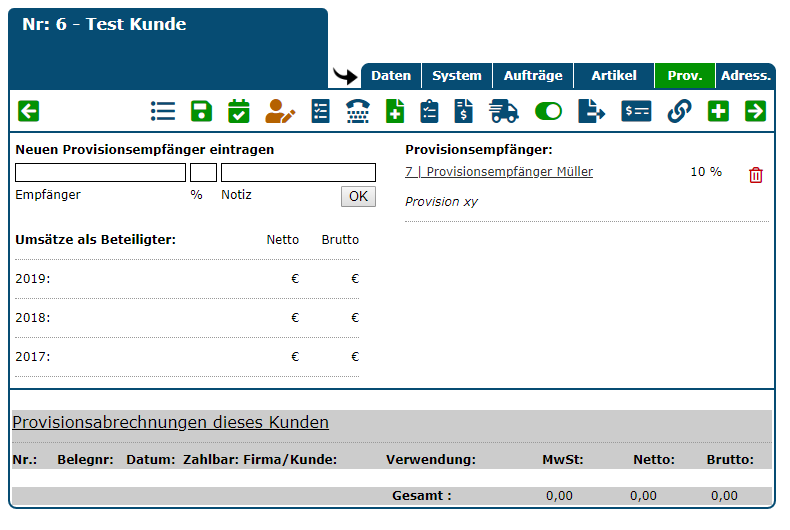This screenshot has height=530, width=790.
Task: Open the Aufträge tab
Action: [533, 76]
